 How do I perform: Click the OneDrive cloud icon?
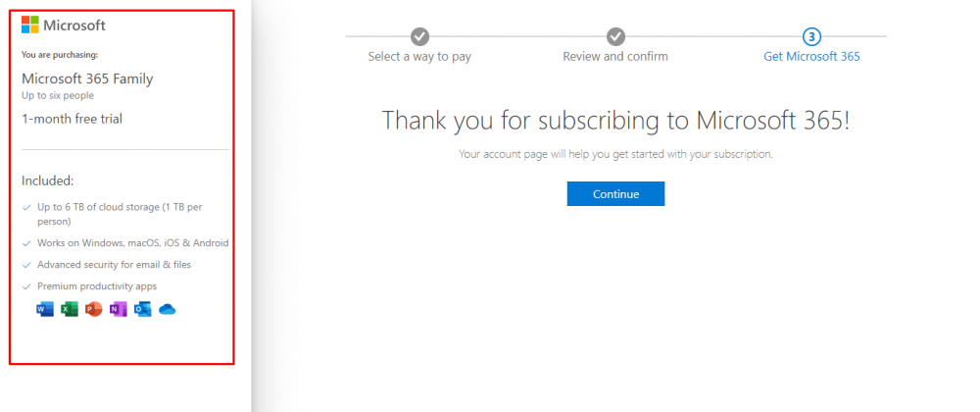[x=167, y=310]
